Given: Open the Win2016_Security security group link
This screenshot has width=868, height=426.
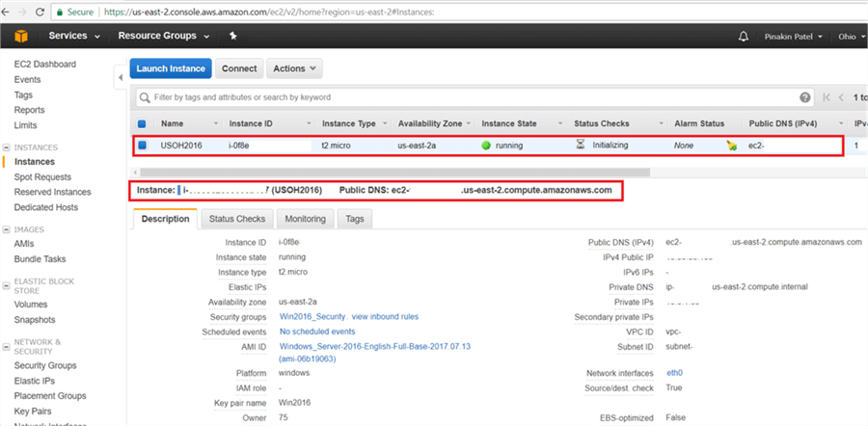Looking at the screenshot, I should 313,316.
